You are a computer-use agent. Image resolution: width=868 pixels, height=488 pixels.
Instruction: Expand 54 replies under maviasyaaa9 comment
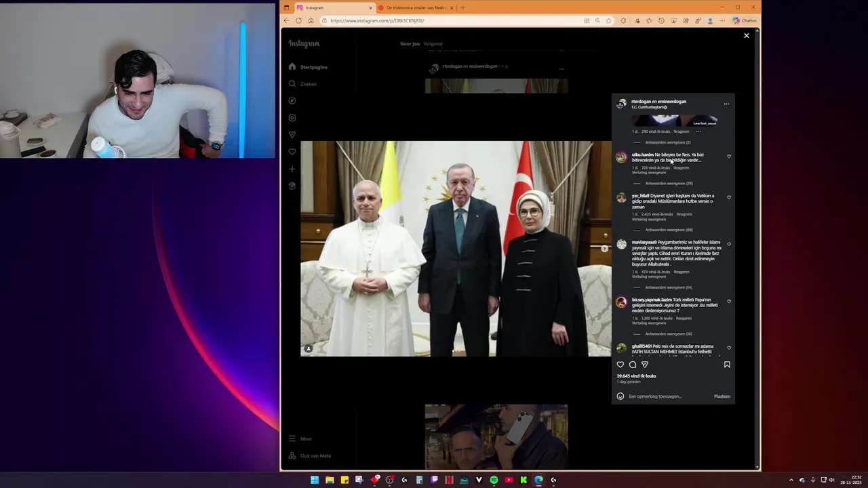tap(669, 287)
